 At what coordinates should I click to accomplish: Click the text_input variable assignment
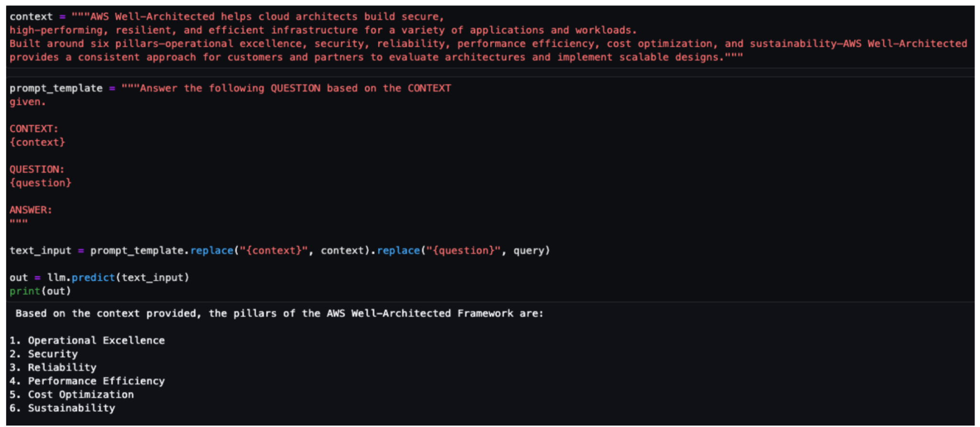click(40, 250)
